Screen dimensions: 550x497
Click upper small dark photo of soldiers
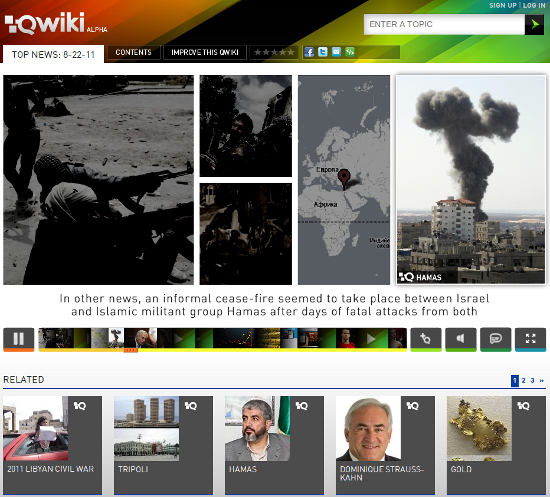point(246,126)
